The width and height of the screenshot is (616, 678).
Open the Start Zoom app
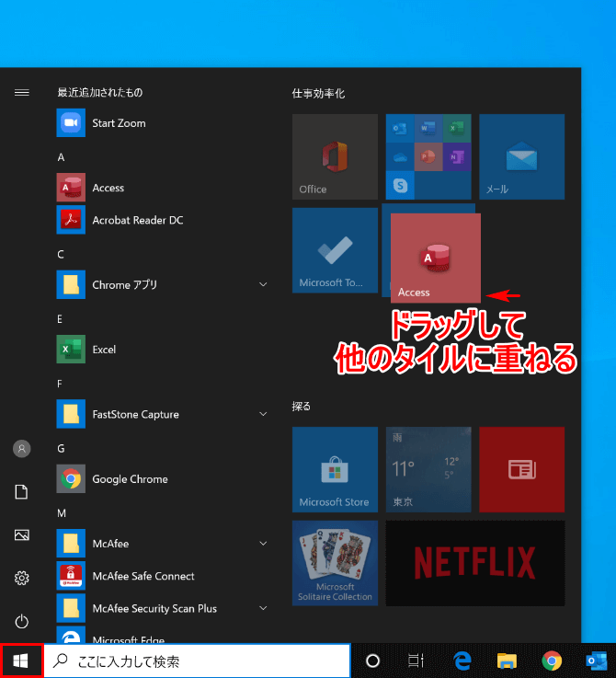coord(162,123)
